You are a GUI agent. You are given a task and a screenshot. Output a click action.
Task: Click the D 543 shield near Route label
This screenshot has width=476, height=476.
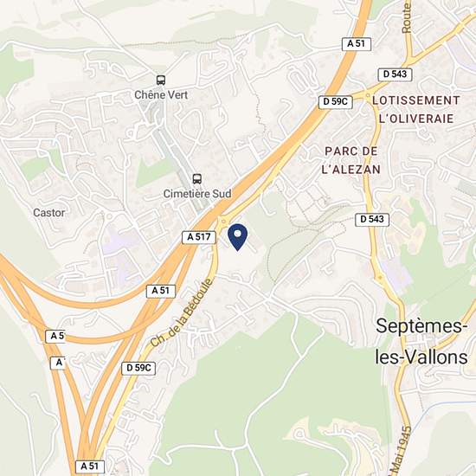click(395, 74)
